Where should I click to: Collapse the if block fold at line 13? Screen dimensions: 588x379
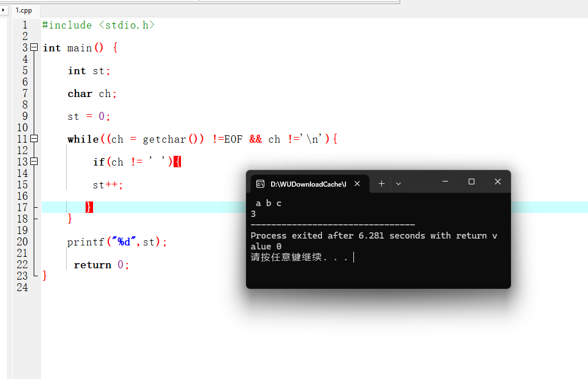34,162
